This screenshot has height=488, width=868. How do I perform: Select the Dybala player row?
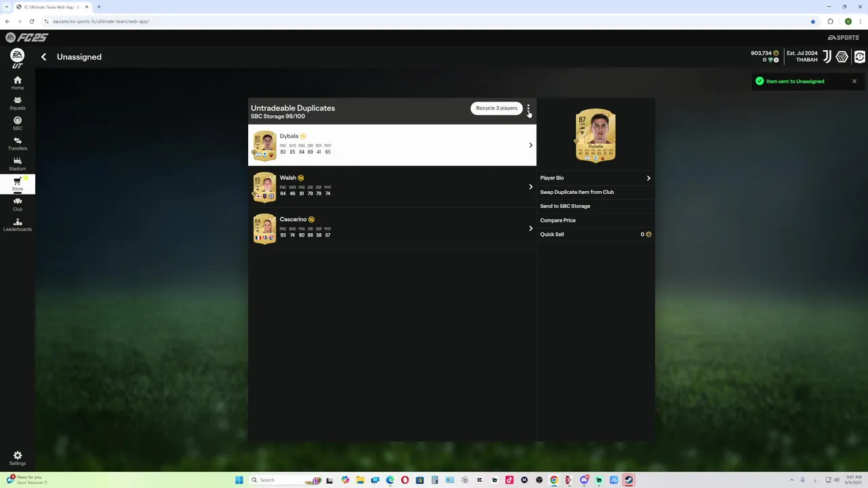tap(392, 145)
